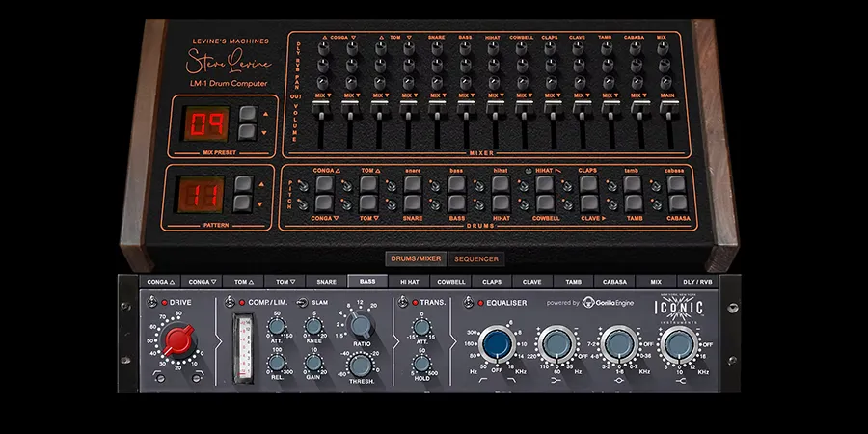Click the PATTERN down arrow button
This screenshot has width=868, height=434.
click(243, 203)
